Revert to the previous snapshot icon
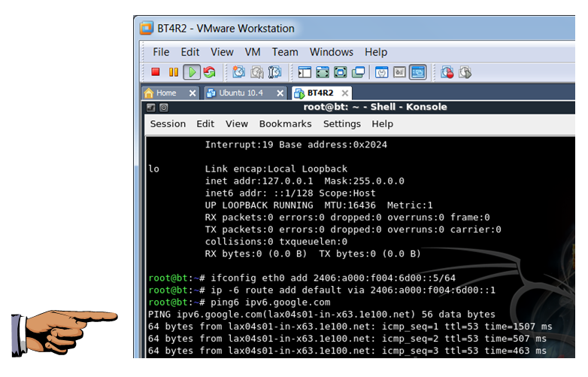The image size is (588, 377). point(257,72)
